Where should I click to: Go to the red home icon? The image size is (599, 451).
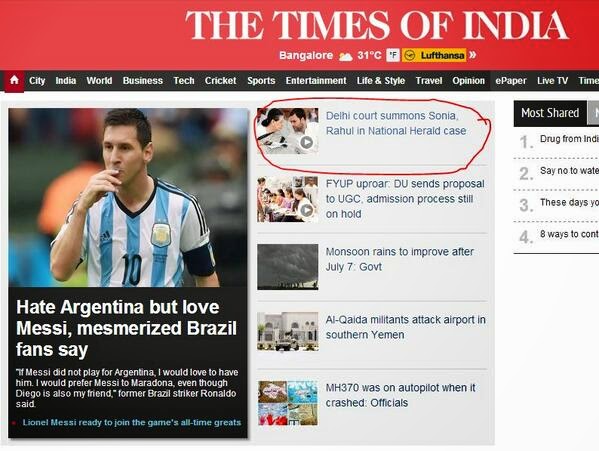pyautogui.click(x=14, y=80)
